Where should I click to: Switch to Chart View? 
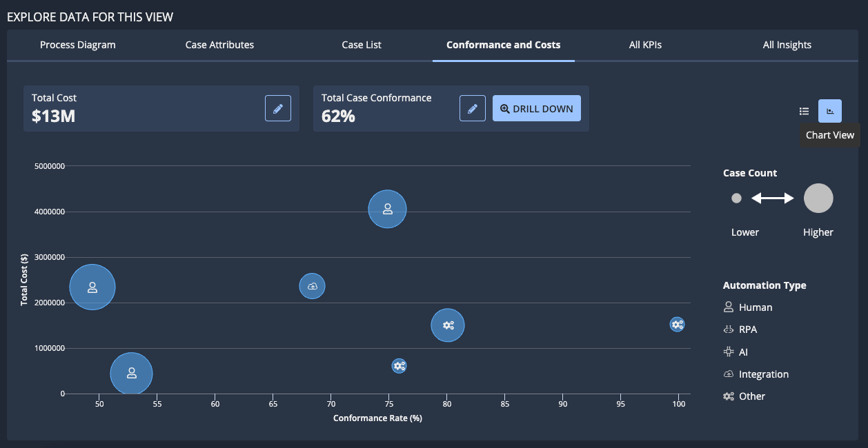[x=830, y=111]
